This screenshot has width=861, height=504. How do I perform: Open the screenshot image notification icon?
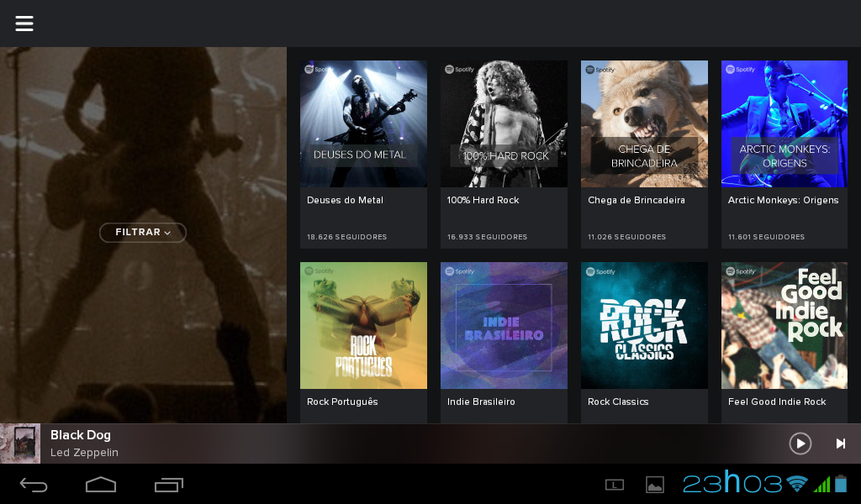(x=654, y=485)
